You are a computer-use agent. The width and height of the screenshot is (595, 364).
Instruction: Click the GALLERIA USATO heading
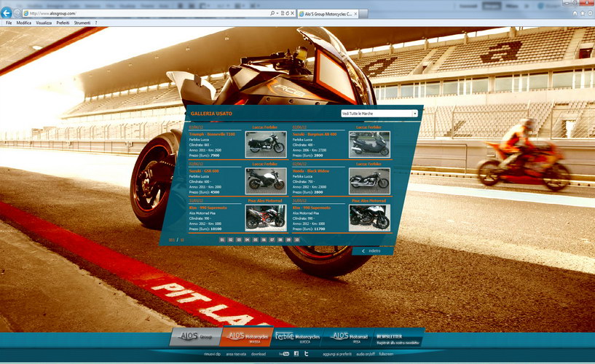tap(211, 114)
